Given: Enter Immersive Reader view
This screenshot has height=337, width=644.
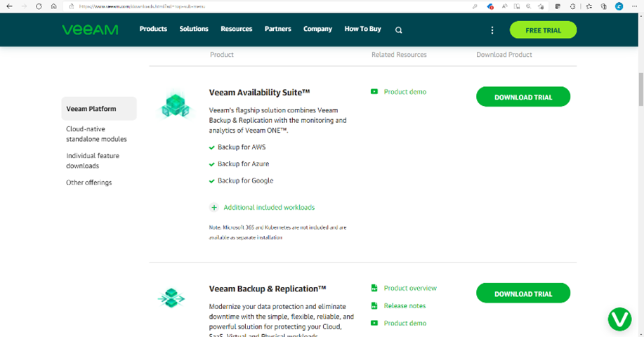Looking at the screenshot, I should pyautogui.click(x=517, y=6).
